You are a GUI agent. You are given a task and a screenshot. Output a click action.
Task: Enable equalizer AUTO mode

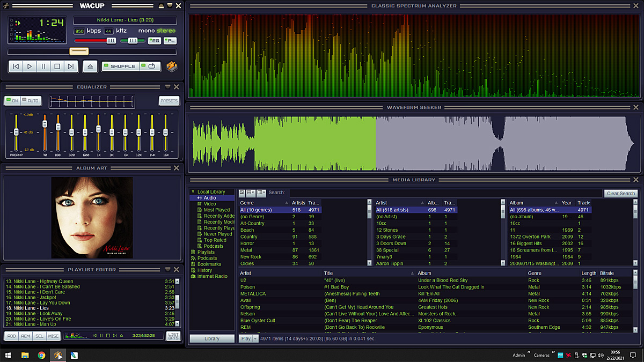pyautogui.click(x=30, y=101)
